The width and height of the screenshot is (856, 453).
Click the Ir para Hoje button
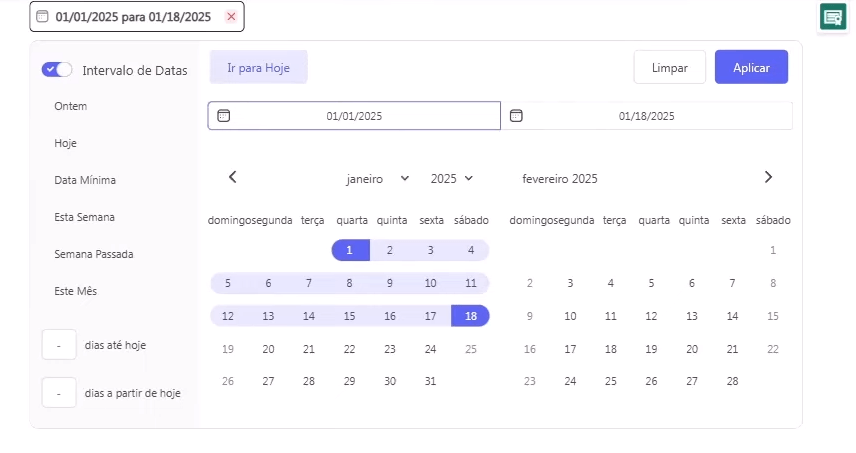point(258,67)
